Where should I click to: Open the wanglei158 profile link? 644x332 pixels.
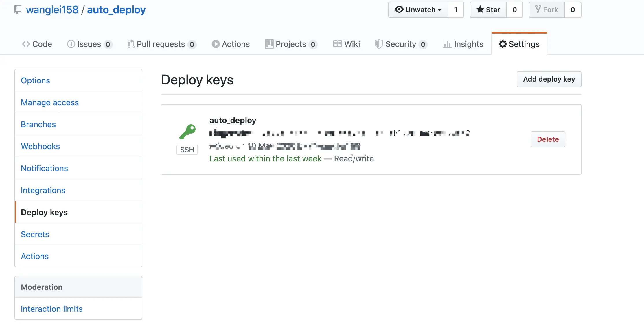(x=52, y=10)
